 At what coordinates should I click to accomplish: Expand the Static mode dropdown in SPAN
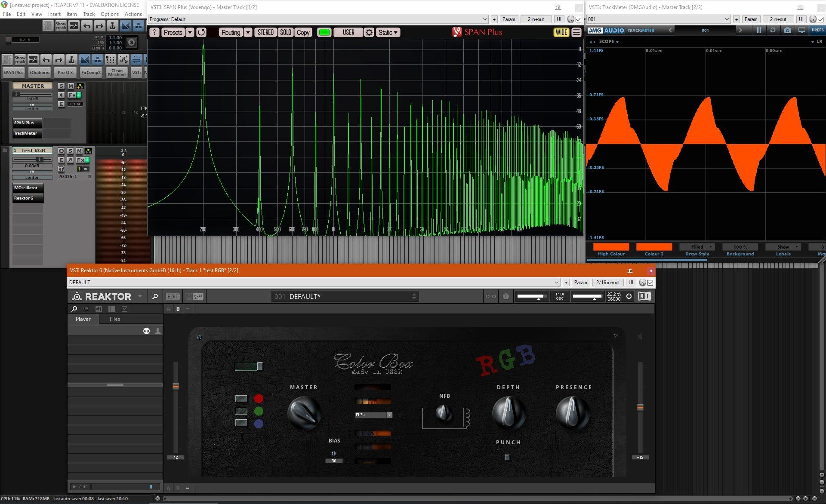(388, 32)
